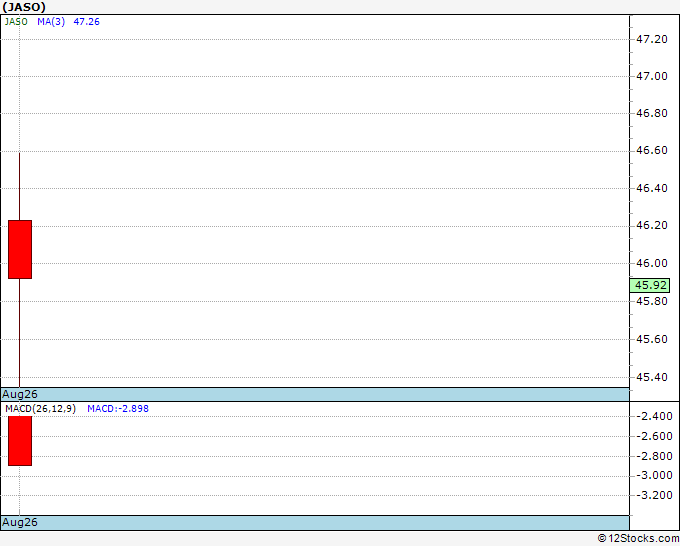Click the 45.60 price axis label

click(x=651, y=339)
